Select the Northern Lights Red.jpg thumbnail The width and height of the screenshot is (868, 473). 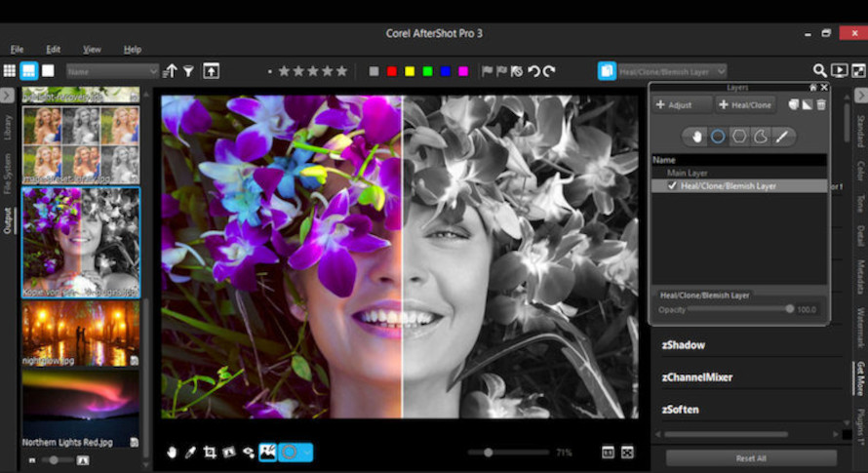pos(81,410)
